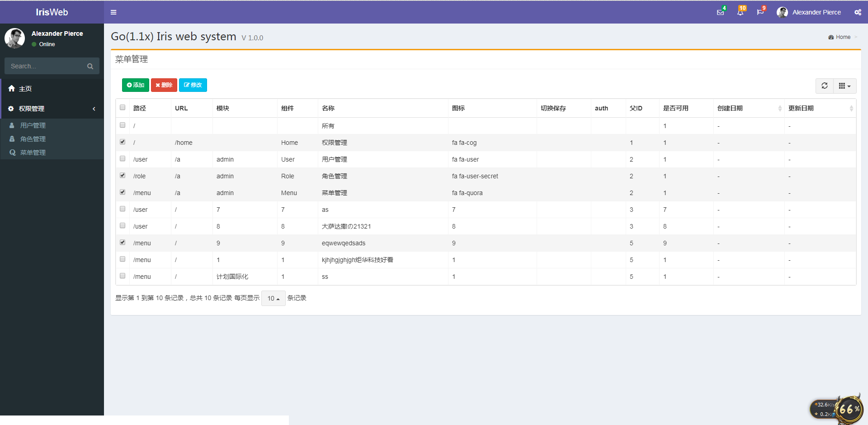Screen dimensions: 868x425
Task: Click the user icon beside 用户管理
Action: coord(12,125)
